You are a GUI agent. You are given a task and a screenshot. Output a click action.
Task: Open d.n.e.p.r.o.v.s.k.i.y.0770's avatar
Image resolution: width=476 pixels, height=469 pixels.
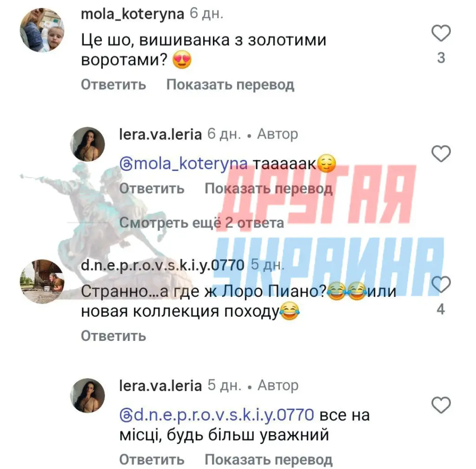pyautogui.click(x=42, y=281)
